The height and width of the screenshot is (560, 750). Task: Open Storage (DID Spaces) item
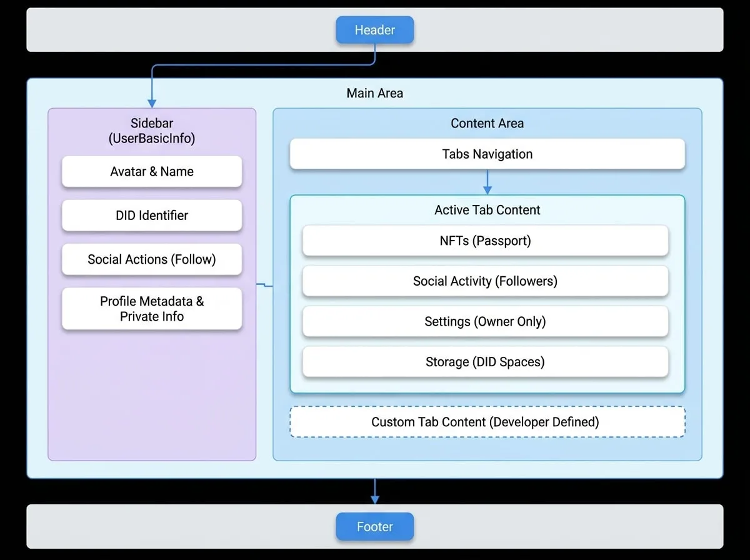(486, 361)
